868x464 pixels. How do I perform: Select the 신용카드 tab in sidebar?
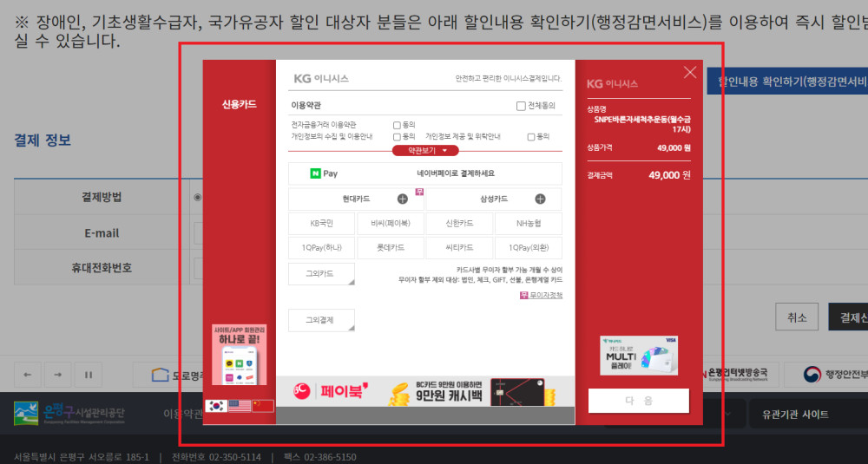pyautogui.click(x=240, y=105)
